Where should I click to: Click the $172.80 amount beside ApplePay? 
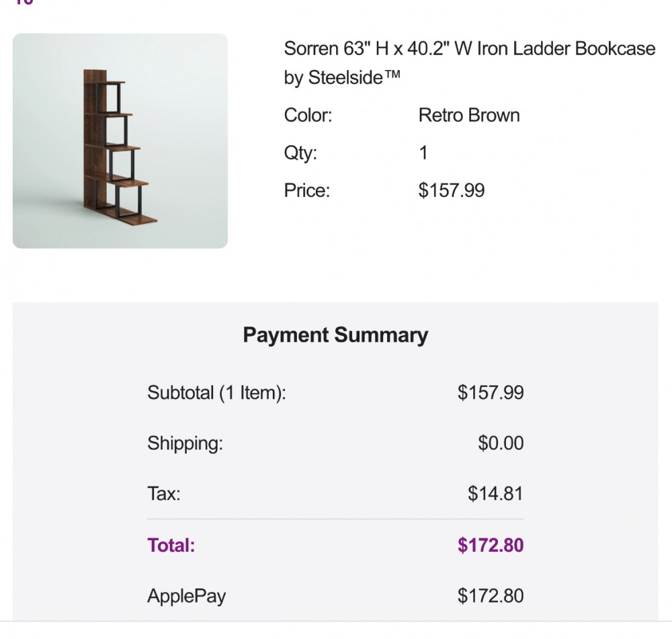490,596
